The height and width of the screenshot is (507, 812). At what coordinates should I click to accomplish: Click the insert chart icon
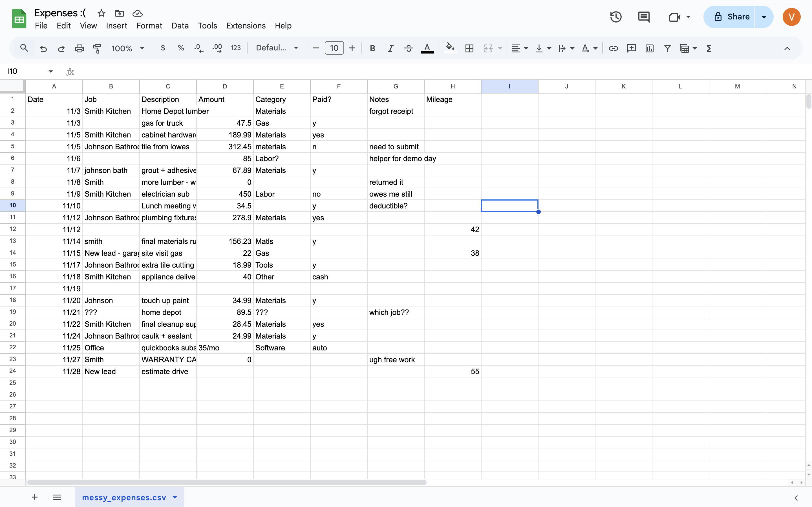click(x=649, y=48)
